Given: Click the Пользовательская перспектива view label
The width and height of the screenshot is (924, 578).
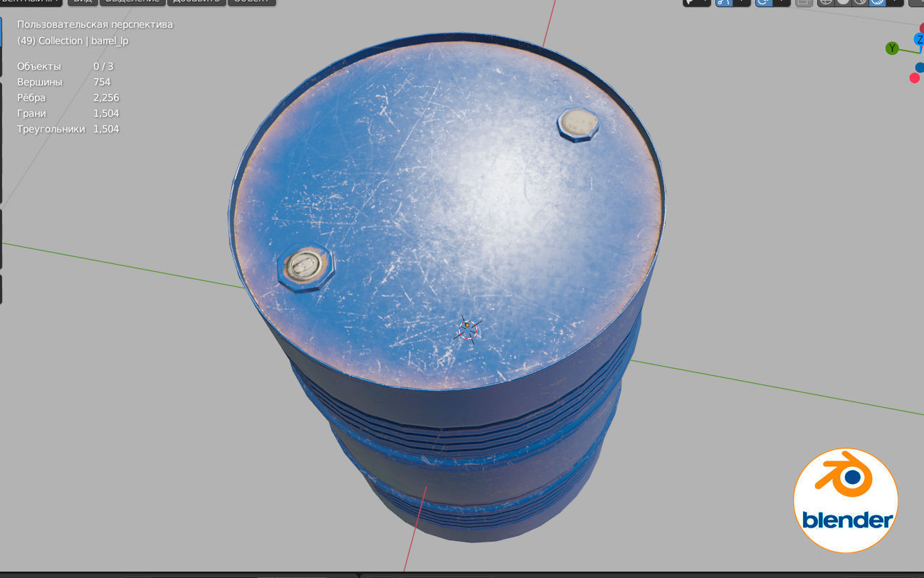Looking at the screenshot, I should pyautogui.click(x=95, y=24).
